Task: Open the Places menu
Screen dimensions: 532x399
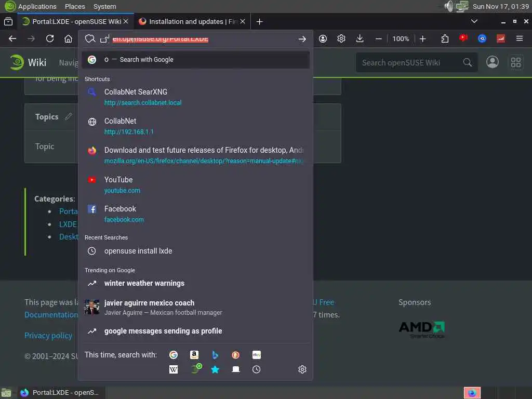Action: pos(75,6)
